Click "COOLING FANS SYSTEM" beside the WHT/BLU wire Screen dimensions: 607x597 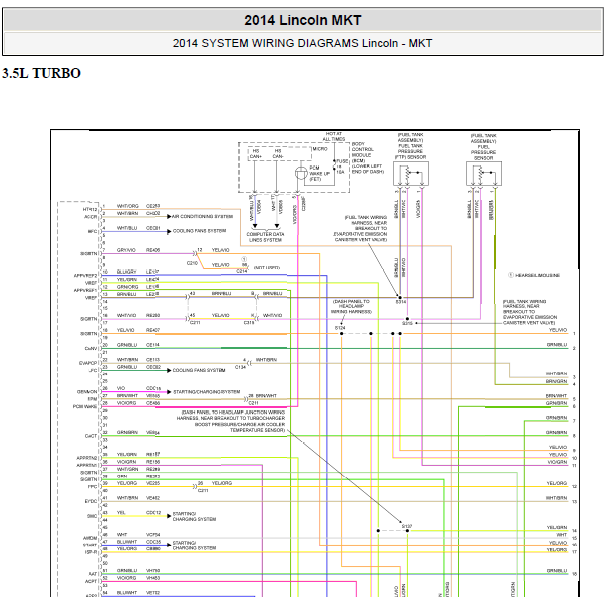[199, 231]
